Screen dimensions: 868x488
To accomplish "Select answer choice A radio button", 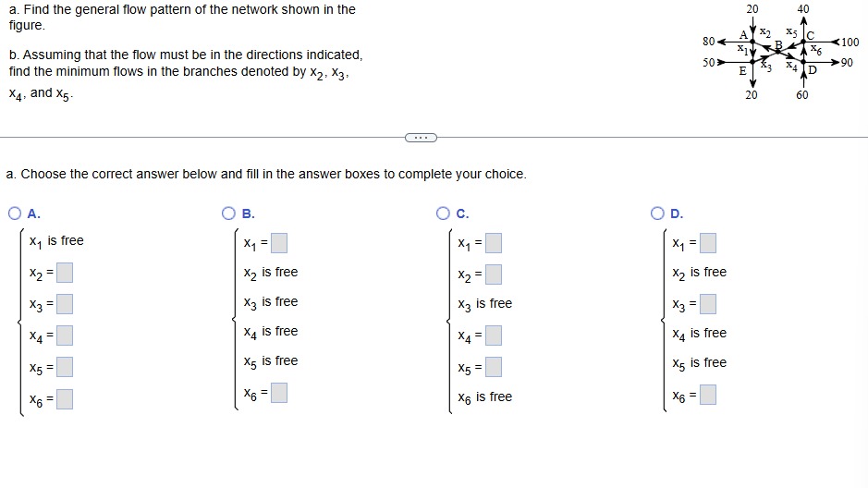I will 15,213.
